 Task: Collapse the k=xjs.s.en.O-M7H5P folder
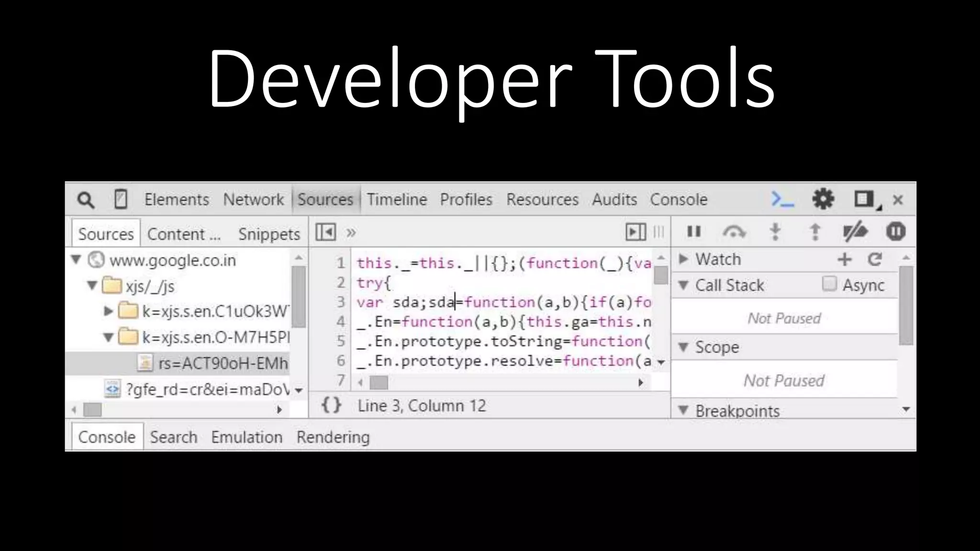pyautogui.click(x=109, y=338)
